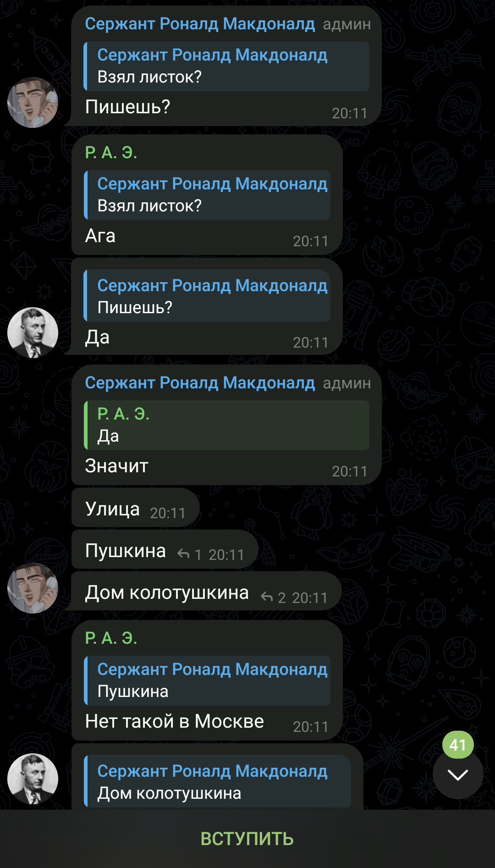Image resolution: width=495 pixels, height=868 pixels.
Task: Go to quoted Взял листок? in first message
Action: (226, 66)
